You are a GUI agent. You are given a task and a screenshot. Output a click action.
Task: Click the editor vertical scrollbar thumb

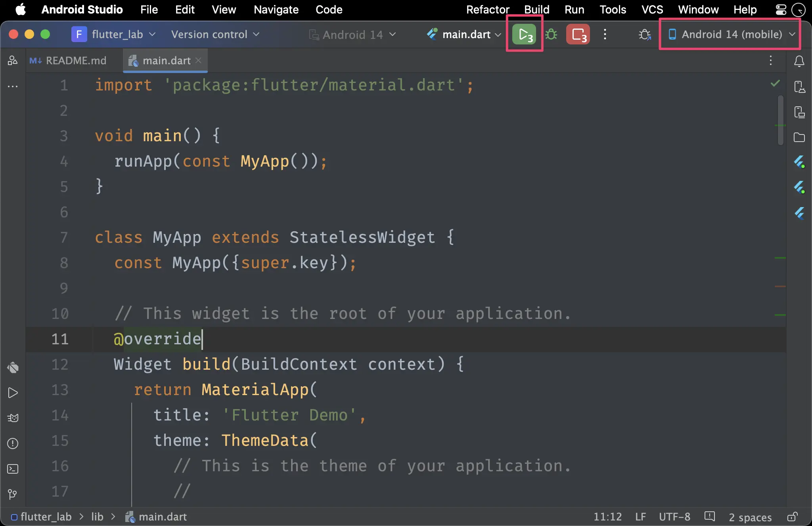pos(780,120)
